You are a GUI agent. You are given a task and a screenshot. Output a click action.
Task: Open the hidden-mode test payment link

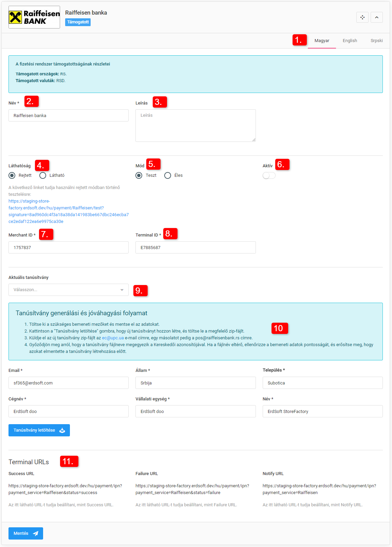pyautogui.click(x=69, y=211)
